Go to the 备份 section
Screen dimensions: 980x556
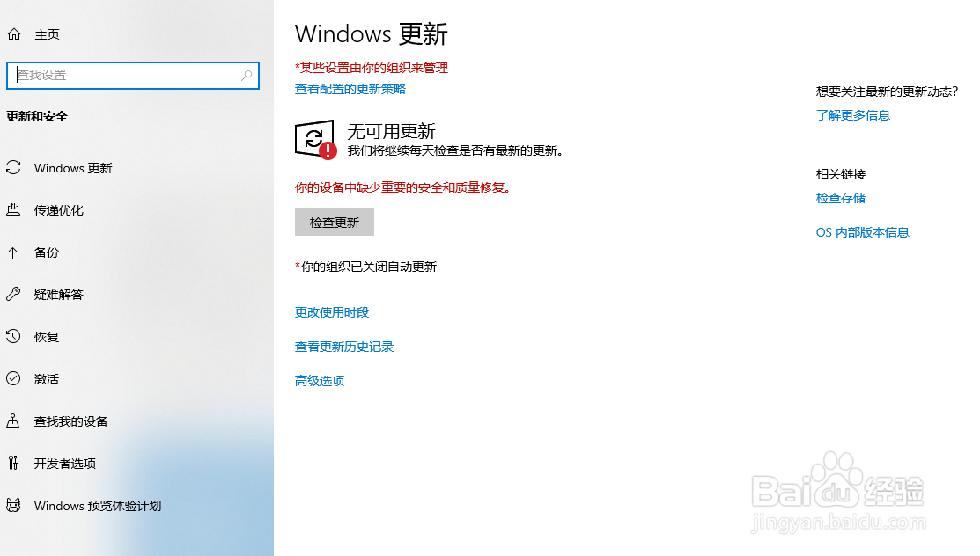[x=47, y=252]
